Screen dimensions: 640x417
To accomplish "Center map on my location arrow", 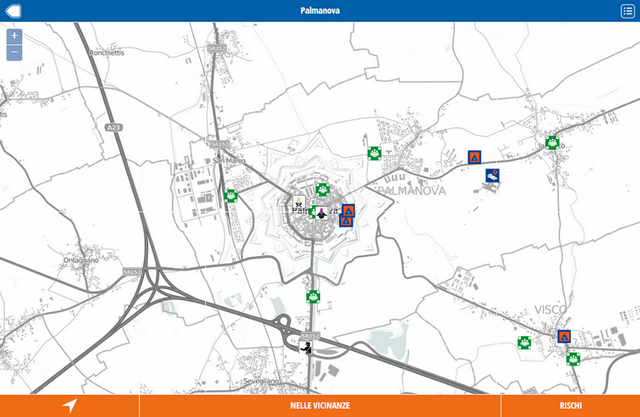I will [x=69, y=405].
